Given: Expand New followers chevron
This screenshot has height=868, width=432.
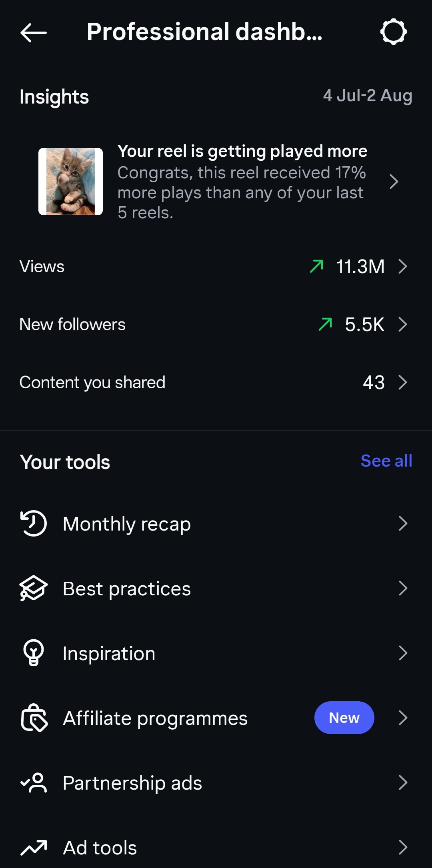Looking at the screenshot, I should coord(403,324).
